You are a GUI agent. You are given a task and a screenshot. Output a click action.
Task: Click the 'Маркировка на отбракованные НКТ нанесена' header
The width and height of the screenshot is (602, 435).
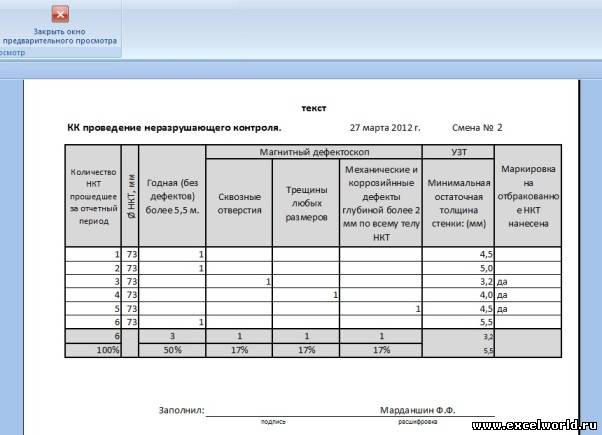point(528,196)
